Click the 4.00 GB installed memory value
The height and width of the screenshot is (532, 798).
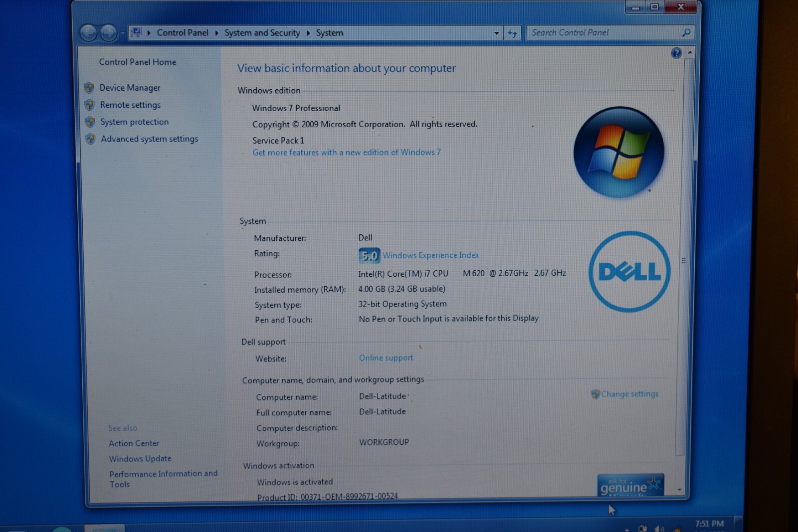coord(402,289)
